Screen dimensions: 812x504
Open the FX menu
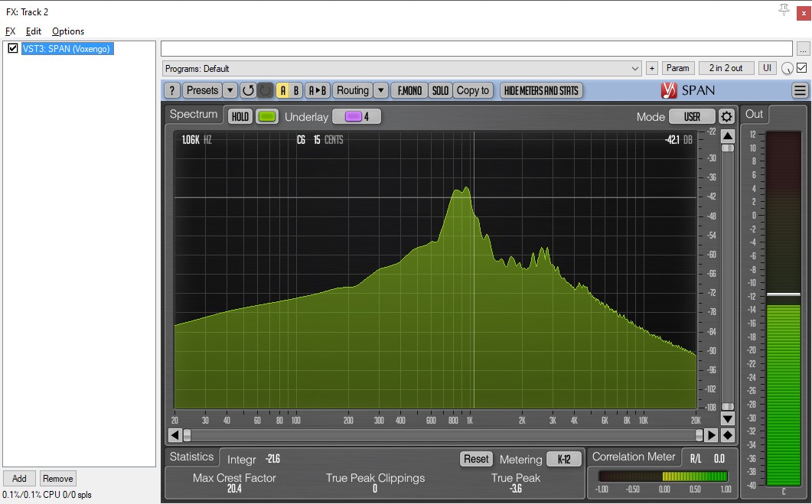coord(11,31)
